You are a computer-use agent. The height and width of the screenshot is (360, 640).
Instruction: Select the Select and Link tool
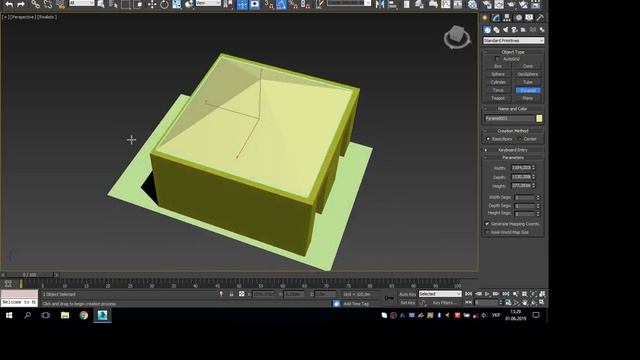[36, 4]
